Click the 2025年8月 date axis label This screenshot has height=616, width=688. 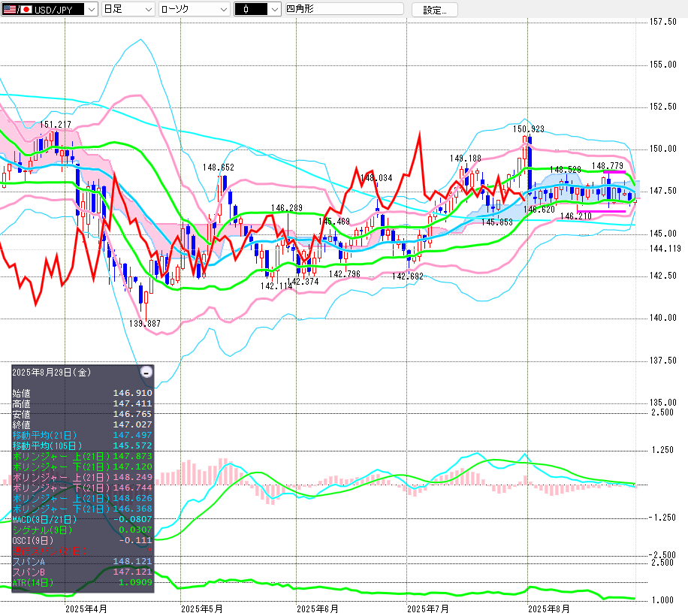click(x=549, y=609)
